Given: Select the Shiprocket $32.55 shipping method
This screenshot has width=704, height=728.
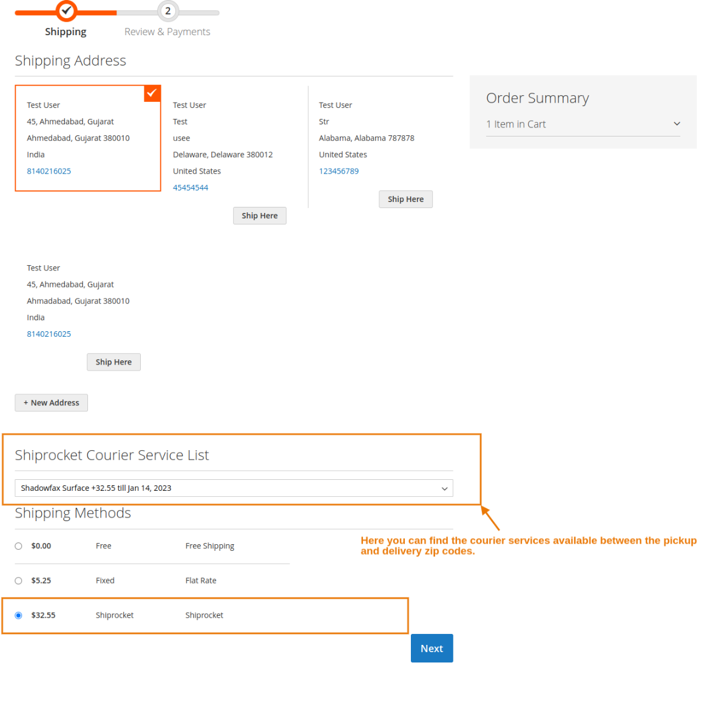Looking at the screenshot, I should (x=18, y=615).
